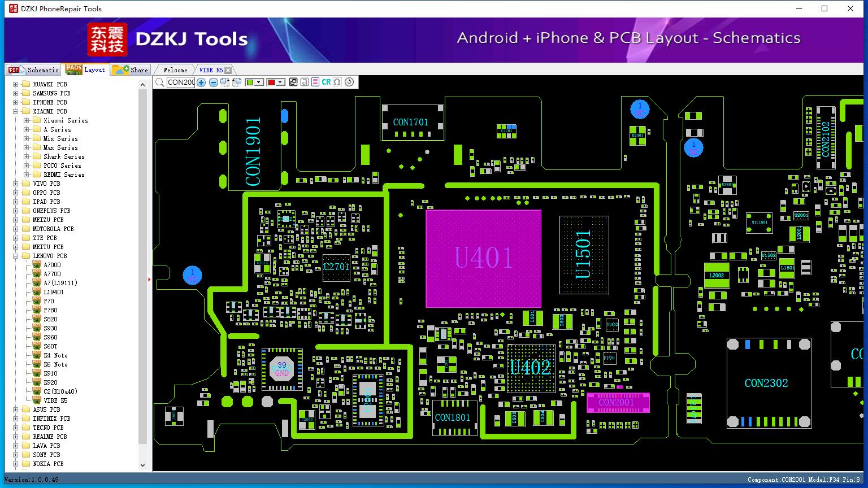Screen dimensions: 868x488
Task: Expand the REDMI Series subfolder
Action: pos(27,175)
